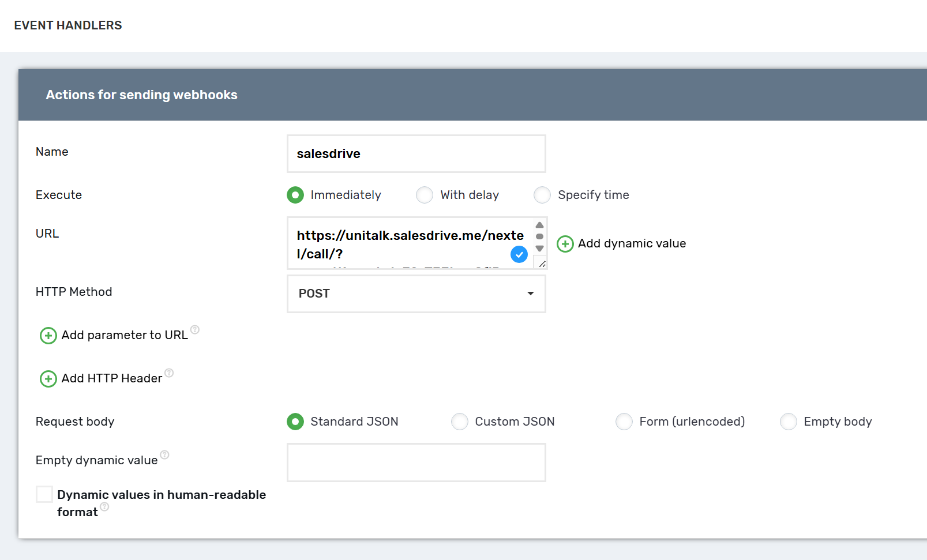Choose Specify time for execution

pos(542,195)
